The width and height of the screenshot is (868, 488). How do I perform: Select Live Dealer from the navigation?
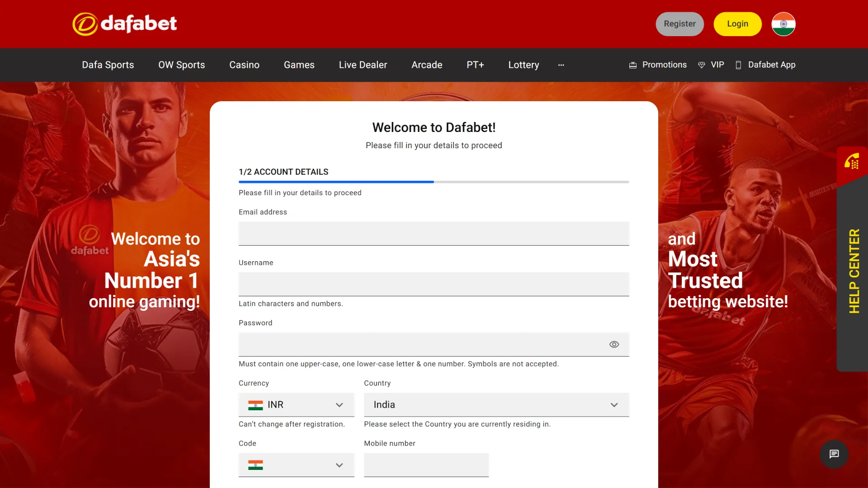point(363,65)
